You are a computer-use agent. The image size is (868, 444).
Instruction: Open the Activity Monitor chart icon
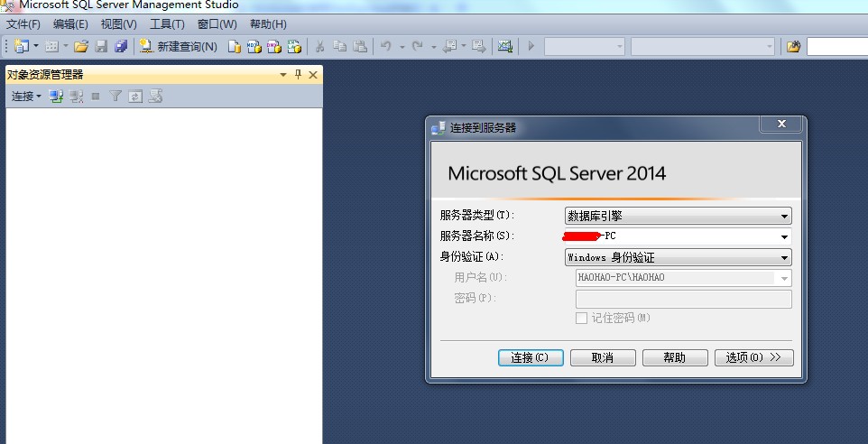click(504, 47)
